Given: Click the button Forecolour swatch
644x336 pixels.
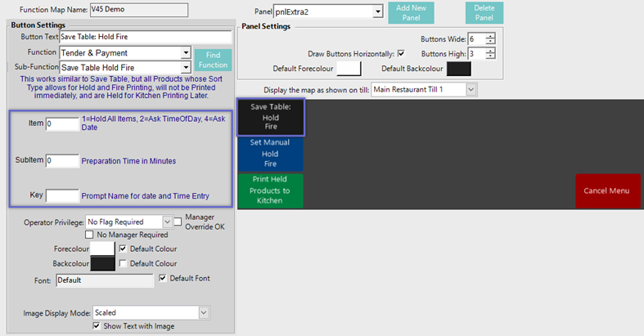Looking at the screenshot, I should [102, 249].
